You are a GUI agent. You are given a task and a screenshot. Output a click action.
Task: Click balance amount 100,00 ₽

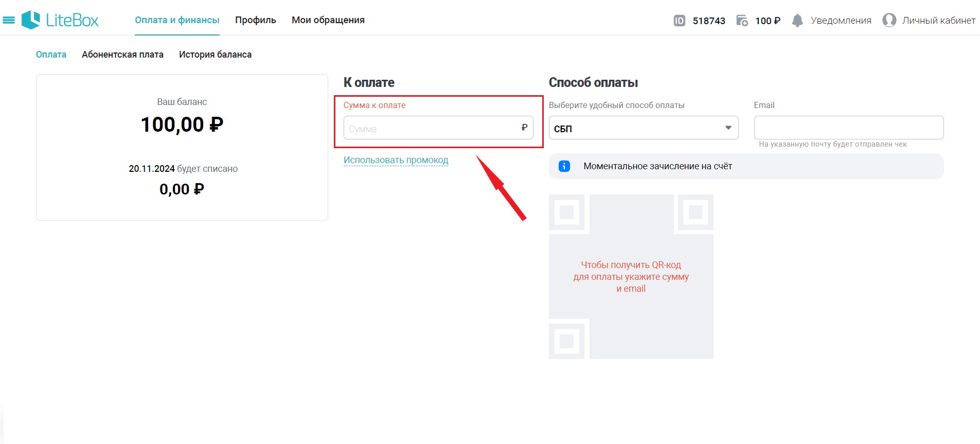182,125
